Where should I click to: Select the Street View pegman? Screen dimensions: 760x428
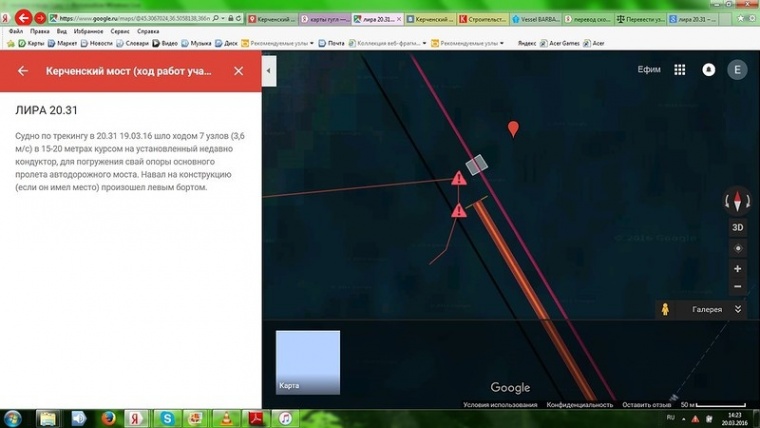pyautogui.click(x=663, y=310)
